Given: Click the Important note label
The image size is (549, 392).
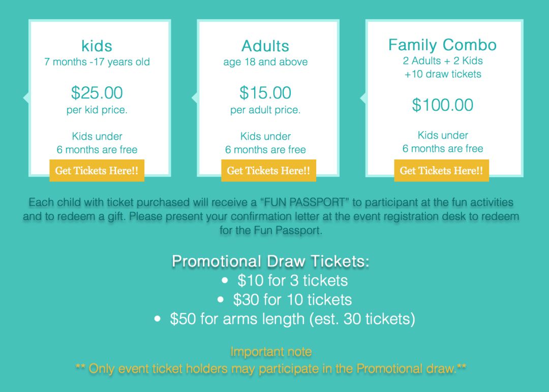Looking at the screenshot, I should (271, 351).
